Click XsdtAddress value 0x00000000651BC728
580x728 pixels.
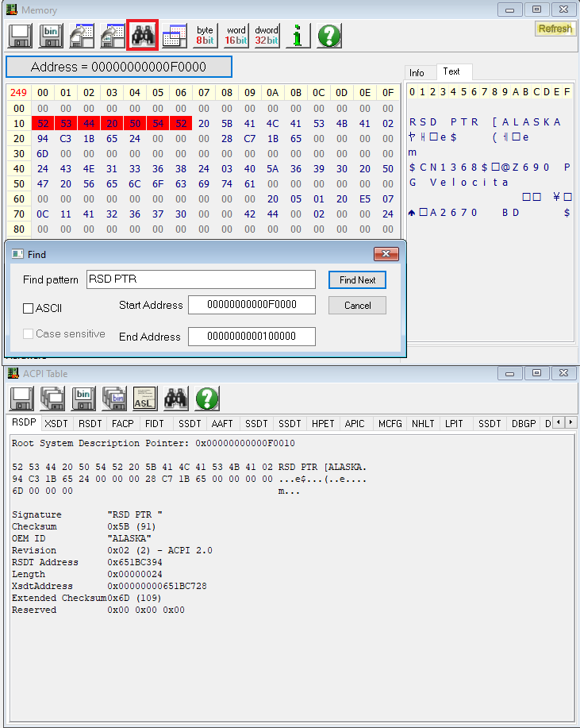tap(157, 586)
